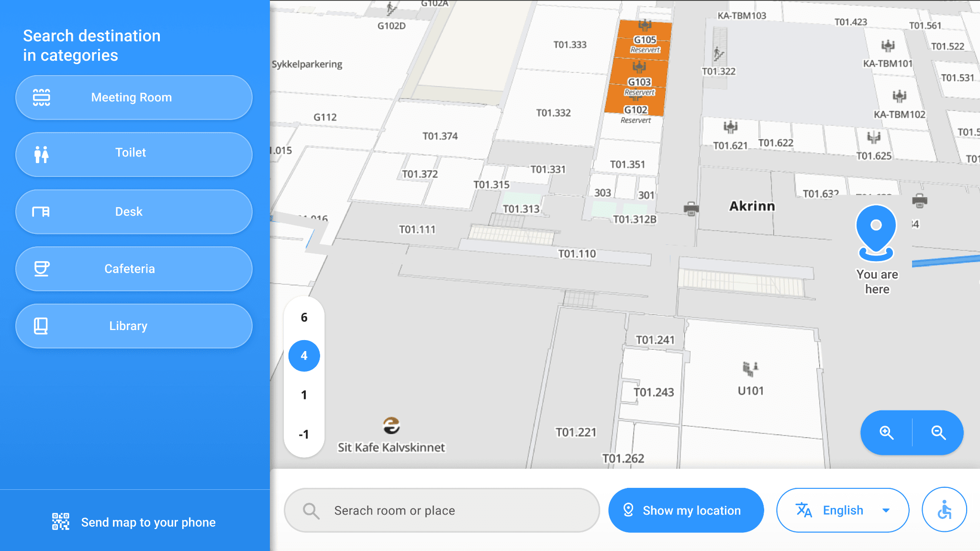
Task: Open the Desk category via its icon
Action: (x=42, y=211)
